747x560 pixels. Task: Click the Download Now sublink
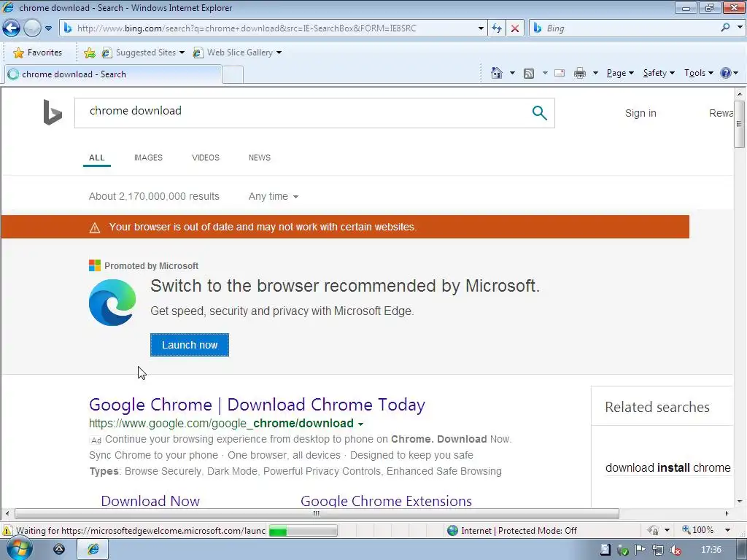[x=150, y=501]
